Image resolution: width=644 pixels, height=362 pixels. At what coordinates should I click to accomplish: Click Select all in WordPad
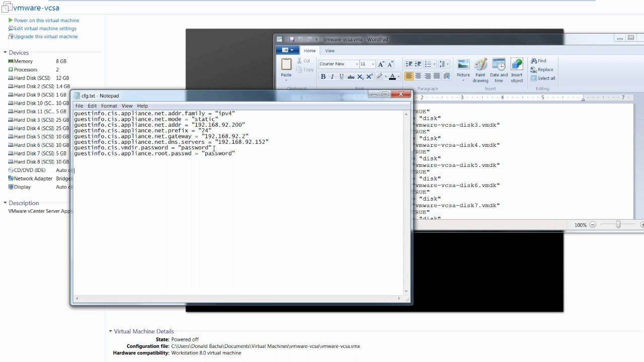[x=543, y=78]
